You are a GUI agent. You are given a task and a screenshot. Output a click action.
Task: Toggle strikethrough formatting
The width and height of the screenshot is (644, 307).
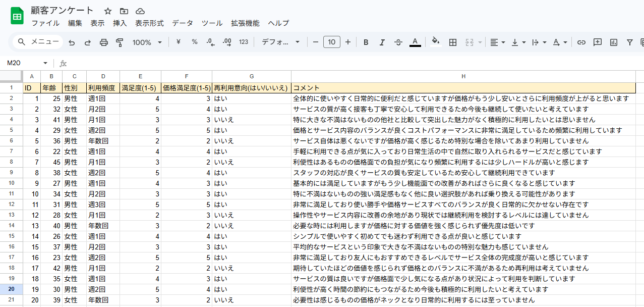coord(398,42)
